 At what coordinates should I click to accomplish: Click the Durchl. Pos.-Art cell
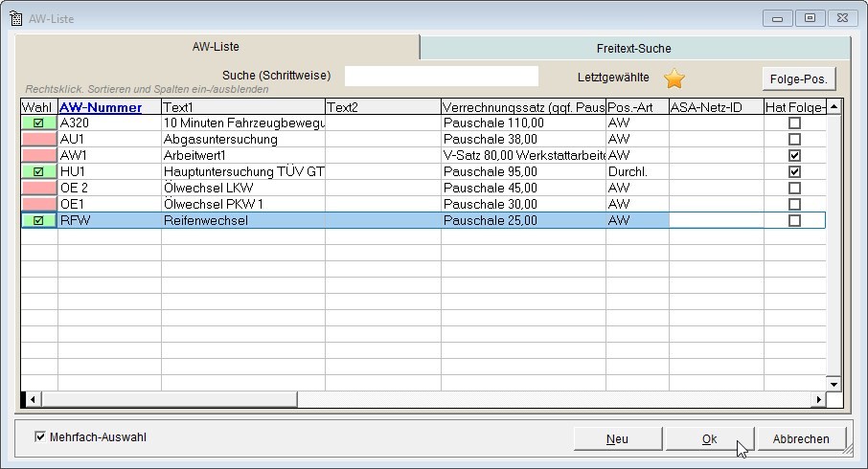638,171
